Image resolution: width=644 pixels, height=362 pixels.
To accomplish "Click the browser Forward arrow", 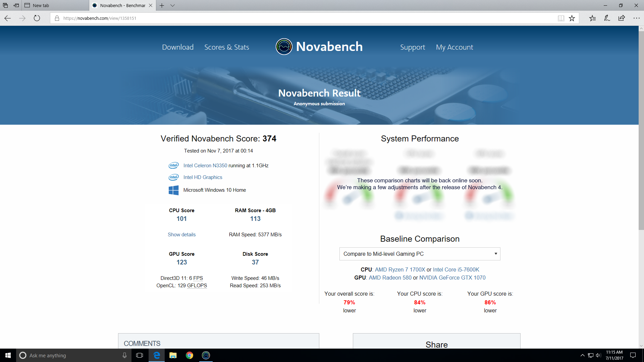I will (22, 18).
